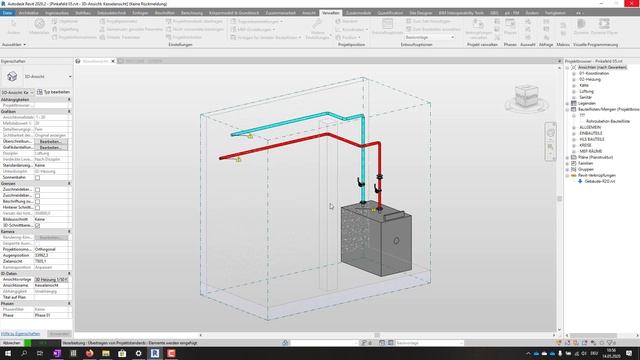Click Abbrechen in the status bar

click(12, 343)
